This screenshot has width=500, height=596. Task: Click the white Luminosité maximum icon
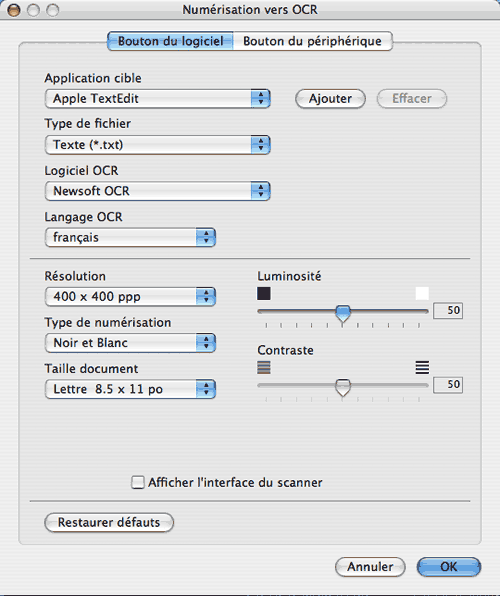422,293
